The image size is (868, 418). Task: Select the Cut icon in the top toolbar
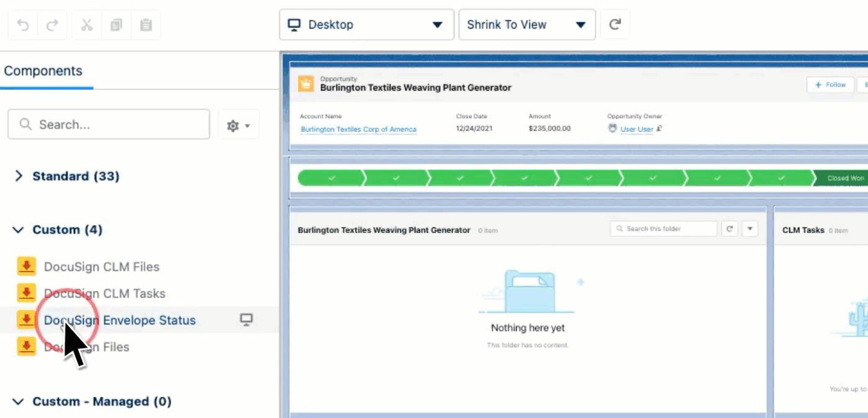[x=88, y=24]
